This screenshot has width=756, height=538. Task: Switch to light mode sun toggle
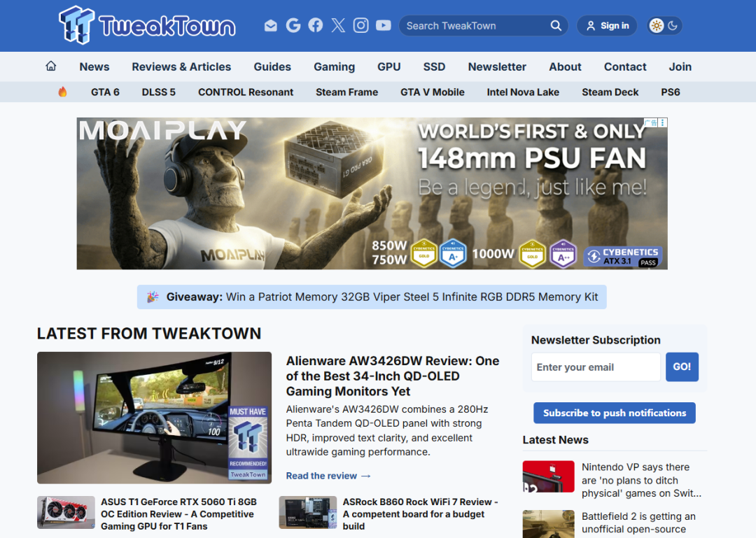656,26
